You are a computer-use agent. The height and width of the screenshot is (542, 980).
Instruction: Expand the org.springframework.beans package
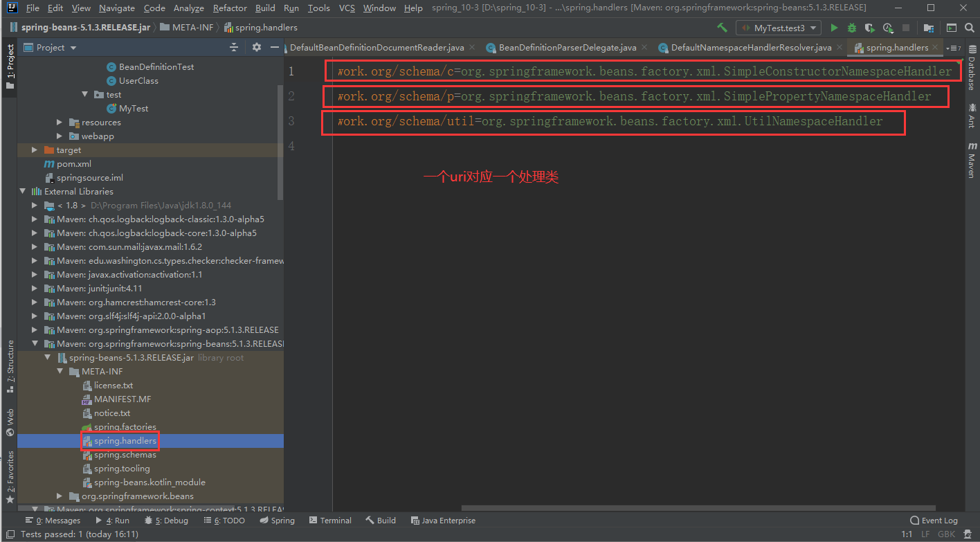click(x=60, y=496)
